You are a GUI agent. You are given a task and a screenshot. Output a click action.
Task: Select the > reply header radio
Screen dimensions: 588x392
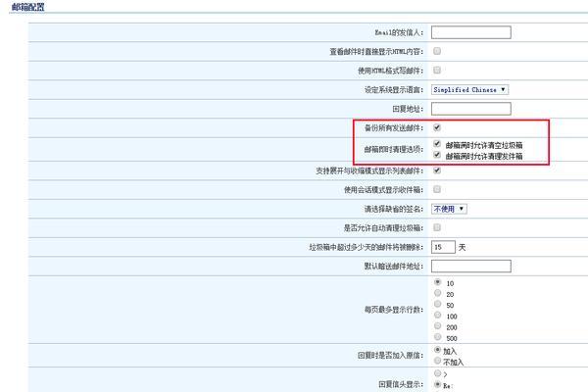437,373
